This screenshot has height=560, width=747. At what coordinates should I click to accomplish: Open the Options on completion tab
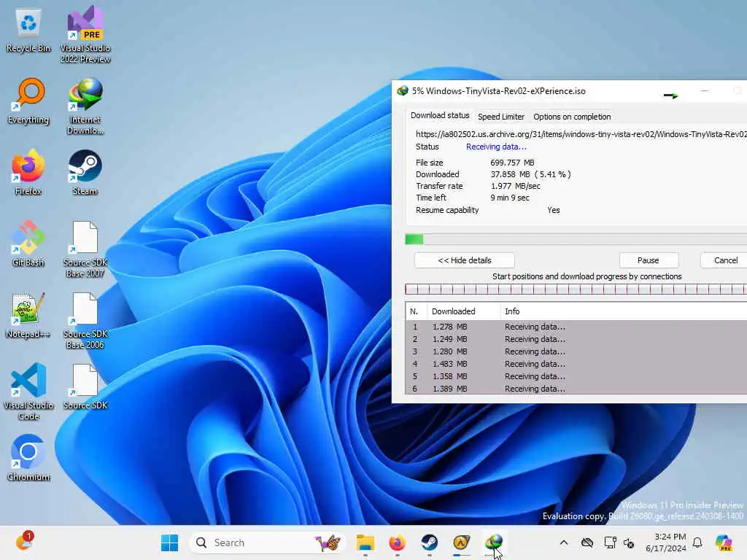click(x=572, y=117)
